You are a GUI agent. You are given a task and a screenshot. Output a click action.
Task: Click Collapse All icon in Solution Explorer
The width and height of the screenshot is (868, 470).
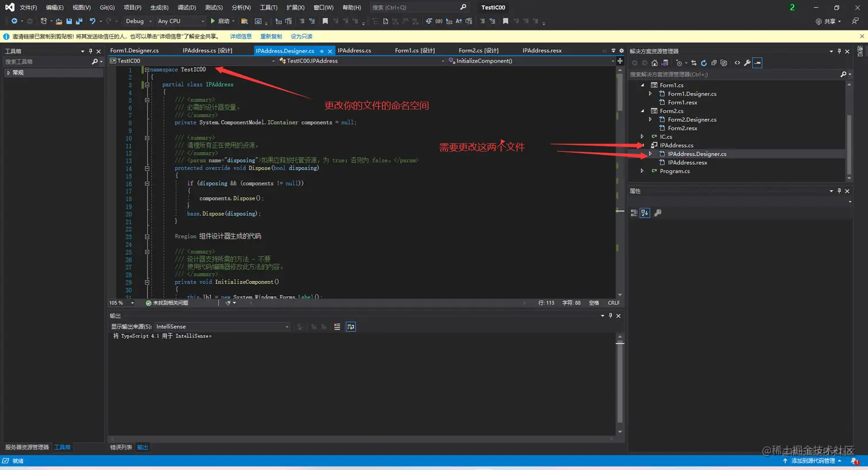point(714,63)
